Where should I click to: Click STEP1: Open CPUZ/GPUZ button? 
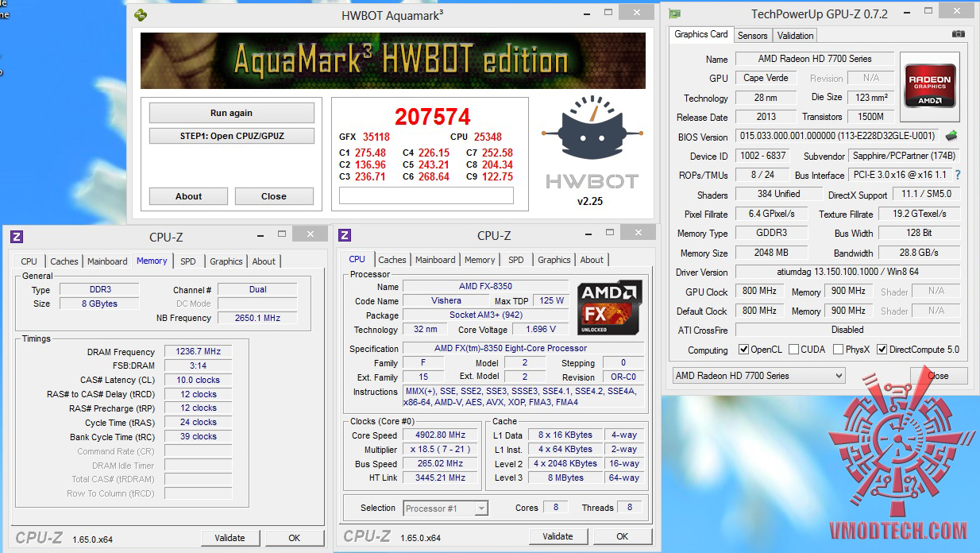pyautogui.click(x=231, y=136)
